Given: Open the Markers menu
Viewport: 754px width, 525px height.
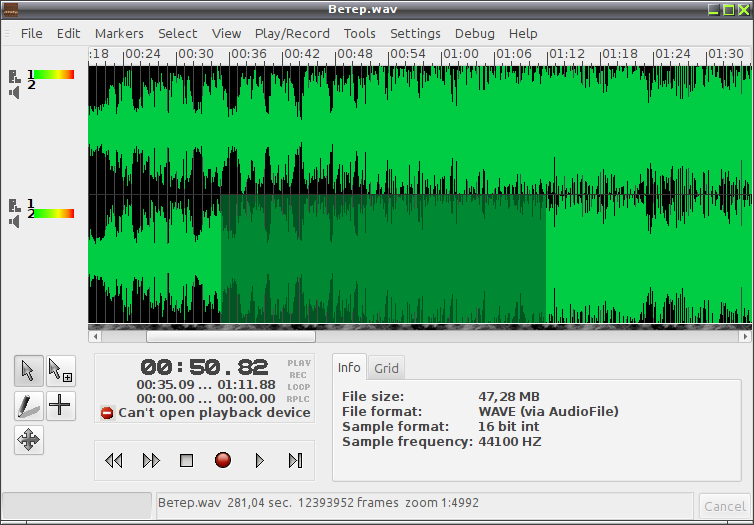Looking at the screenshot, I should click(119, 34).
